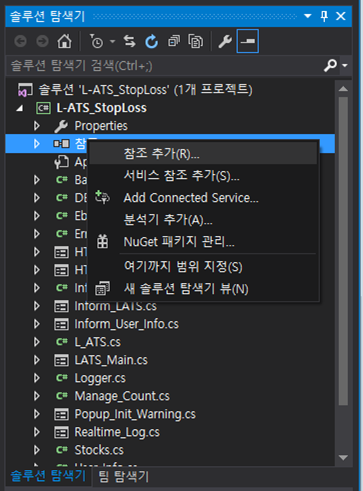Click the Add Connected Service icon in menu

point(102,197)
